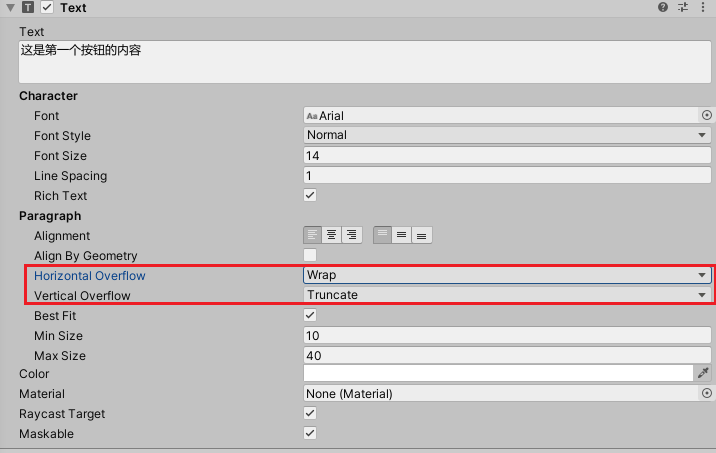Open the Material object picker circle
The width and height of the screenshot is (716, 453).
[x=706, y=393]
